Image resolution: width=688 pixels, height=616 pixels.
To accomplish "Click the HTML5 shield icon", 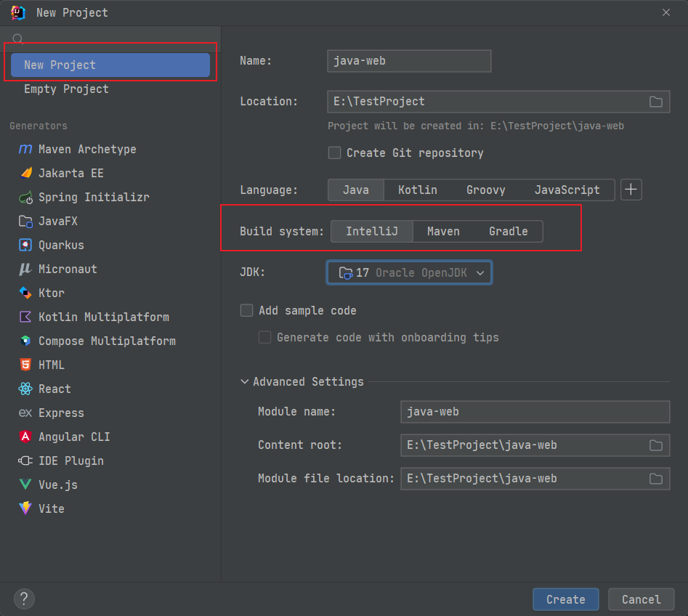I will (x=25, y=365).
